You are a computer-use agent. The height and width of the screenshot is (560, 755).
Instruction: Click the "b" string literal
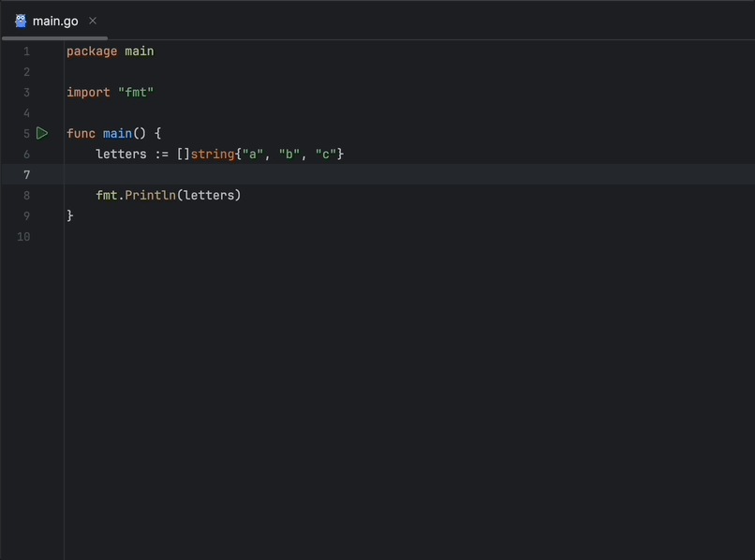coord(289,155)
